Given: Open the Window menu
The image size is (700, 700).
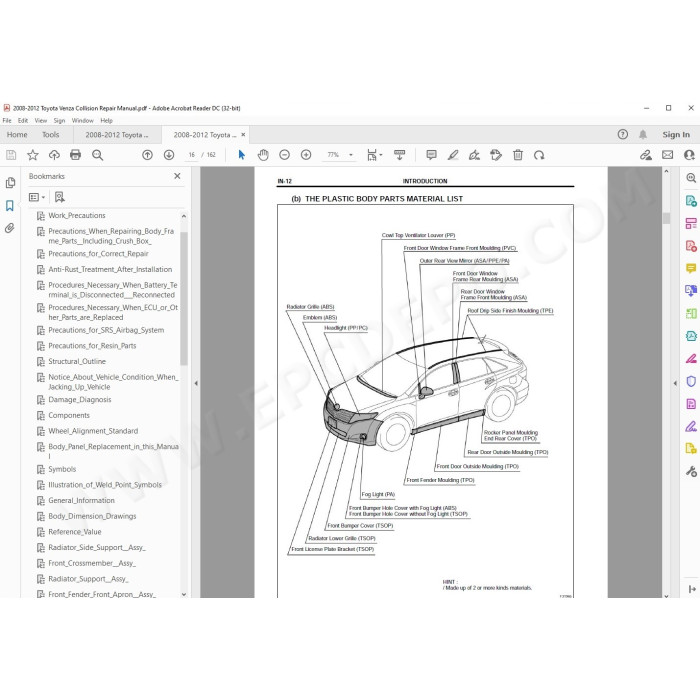Looking at the screenshot, I should tap(83, 121).
